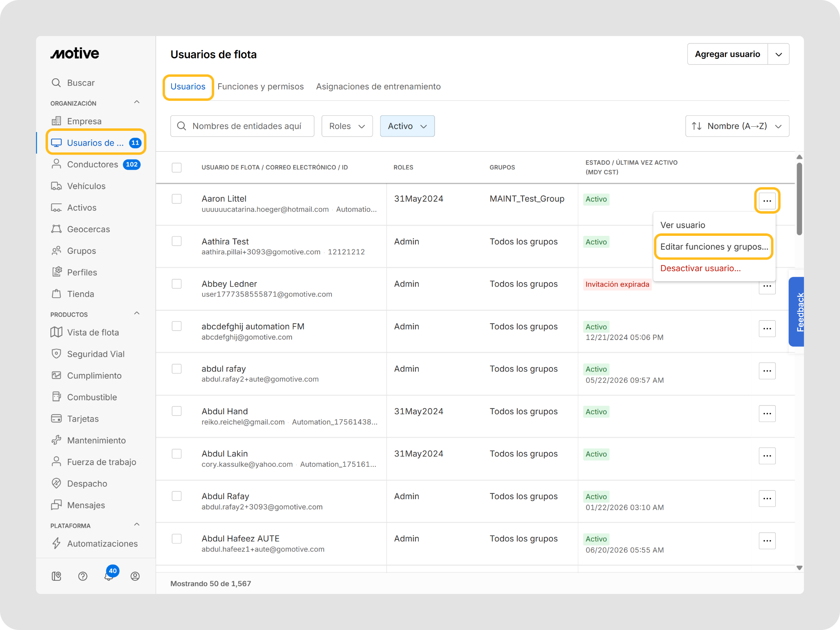Open the account profile icon
Image resolution: width=840 pixels, height=630 pixels.
135,576
